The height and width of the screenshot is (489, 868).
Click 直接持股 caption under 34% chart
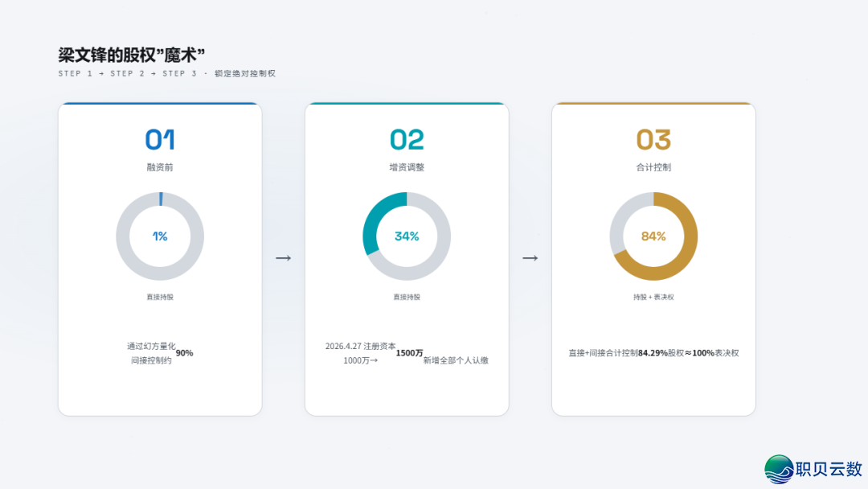coord(407,298)
